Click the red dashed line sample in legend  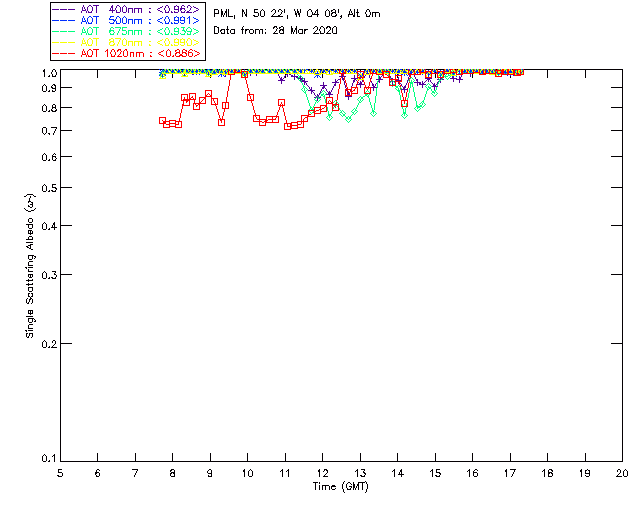(x=64, y=53)
